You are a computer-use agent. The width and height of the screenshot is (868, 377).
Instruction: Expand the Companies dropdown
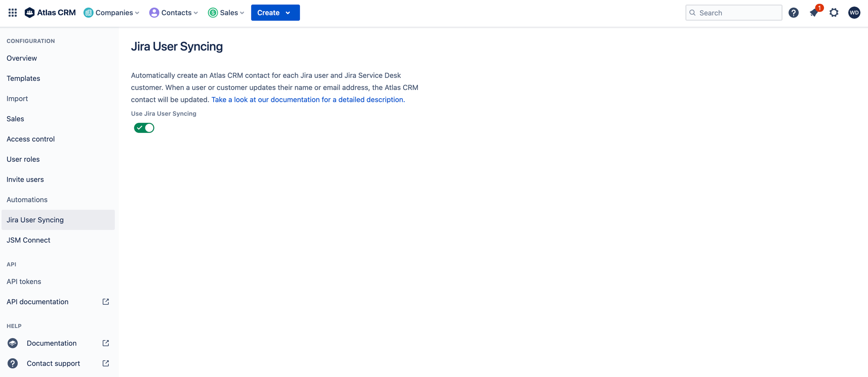click(x=112, y=13)
